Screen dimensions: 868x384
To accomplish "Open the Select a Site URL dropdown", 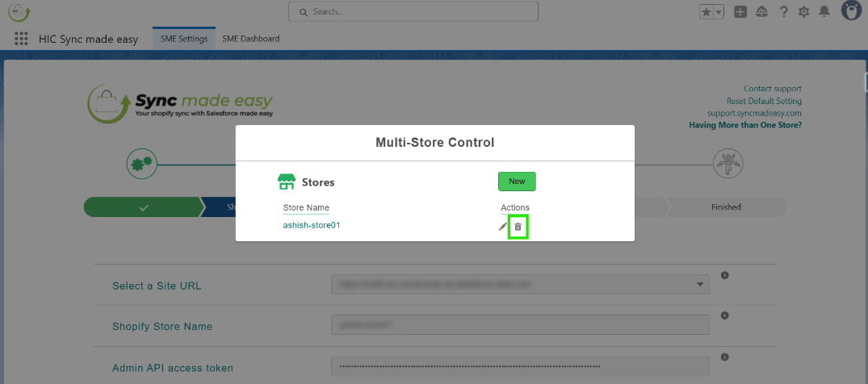I will click(x=520, y=285).
